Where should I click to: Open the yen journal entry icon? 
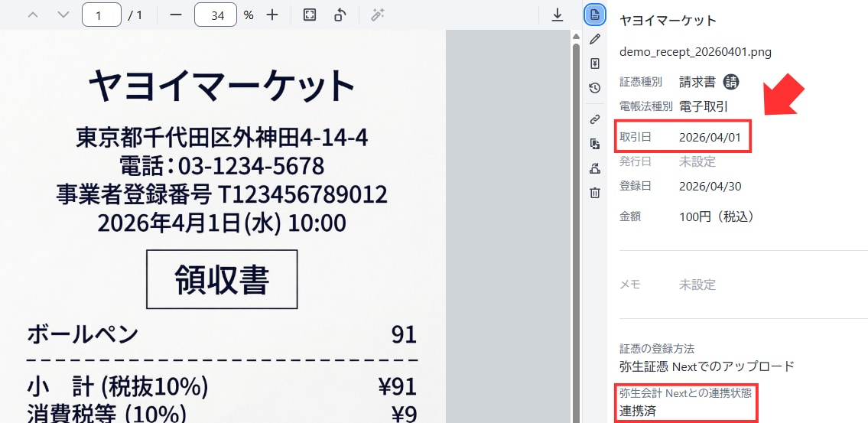click(594, 63)
